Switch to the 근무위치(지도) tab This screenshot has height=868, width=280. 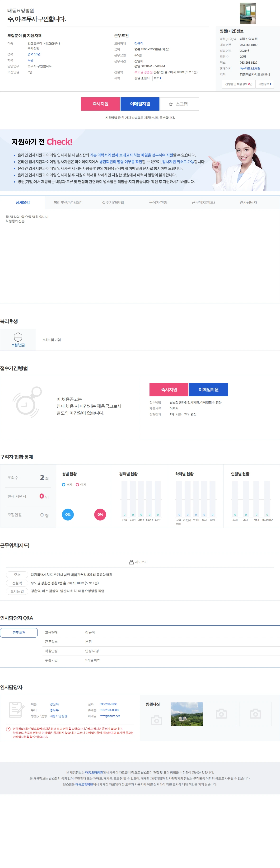(x=203, y=202)
